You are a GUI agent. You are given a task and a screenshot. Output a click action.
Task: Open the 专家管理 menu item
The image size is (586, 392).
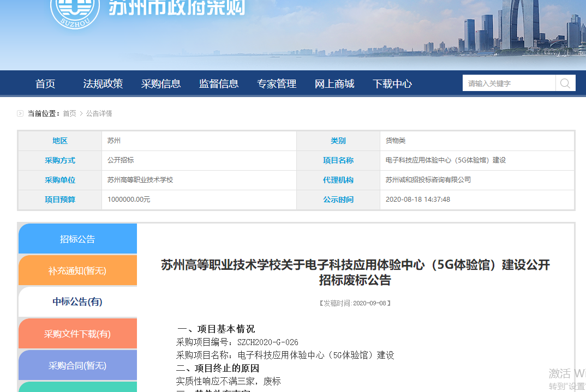[277, 83]
